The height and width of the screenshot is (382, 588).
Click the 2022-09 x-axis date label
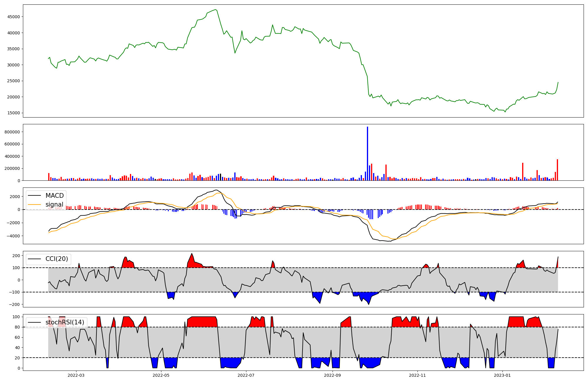coord(333,375)
